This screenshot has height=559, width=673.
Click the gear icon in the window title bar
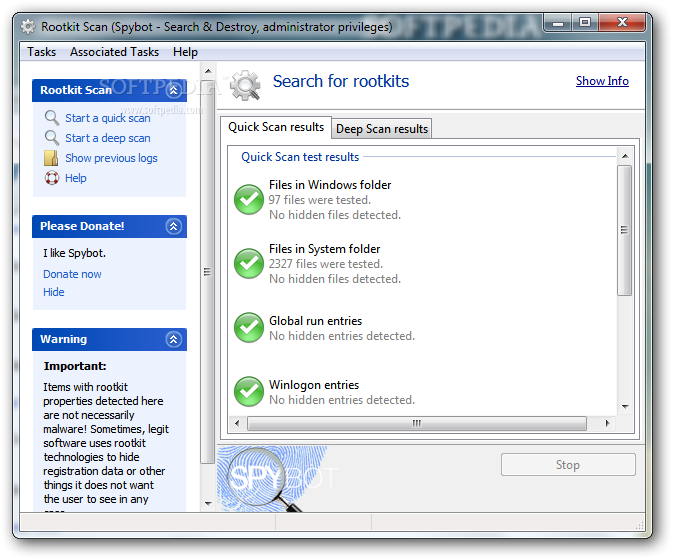[x=28, y=27]
